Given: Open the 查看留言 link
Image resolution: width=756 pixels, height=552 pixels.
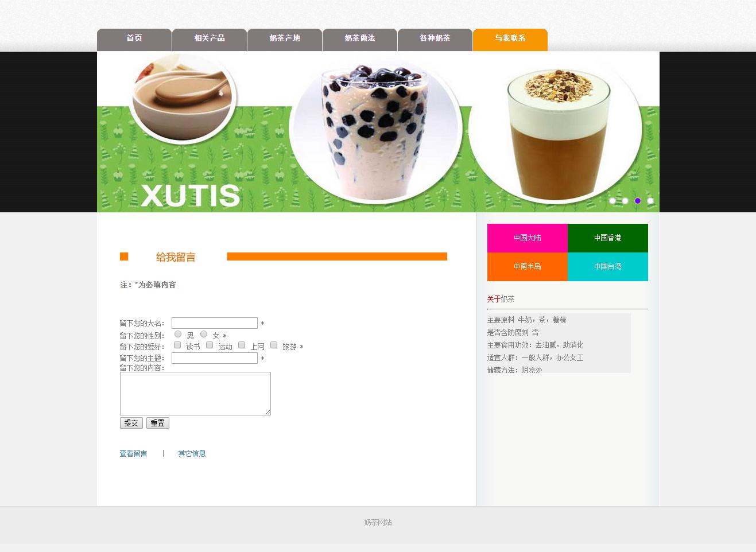Looking at the screenshot, I should 133,453.
